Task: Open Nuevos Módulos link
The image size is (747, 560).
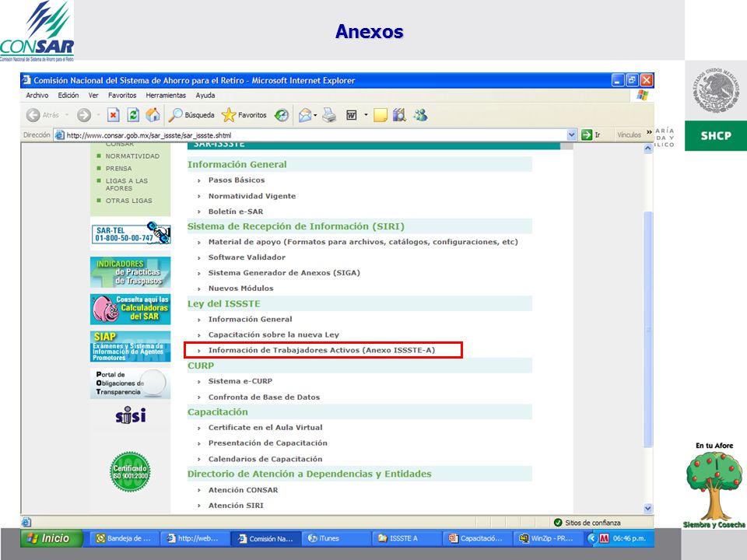Action: (x=240, y=288)
